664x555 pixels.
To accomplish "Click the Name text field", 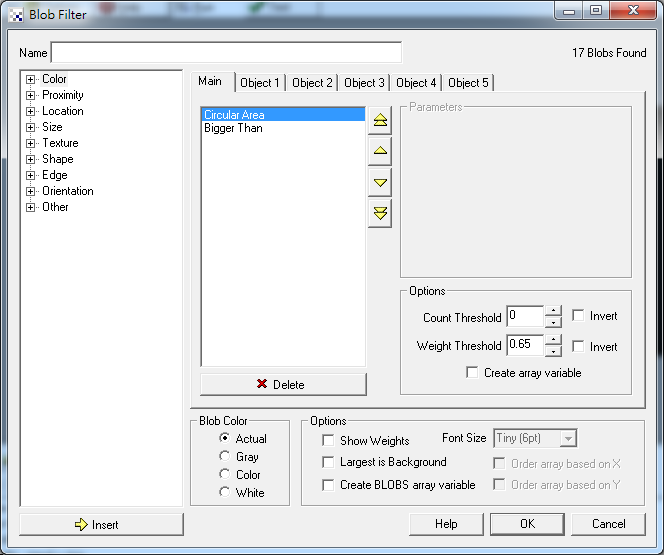I will [x=226, y=52].
